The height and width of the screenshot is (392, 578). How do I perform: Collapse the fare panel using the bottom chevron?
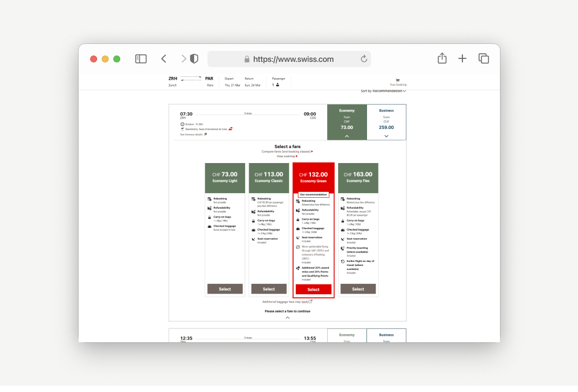[x=287, y=317]
